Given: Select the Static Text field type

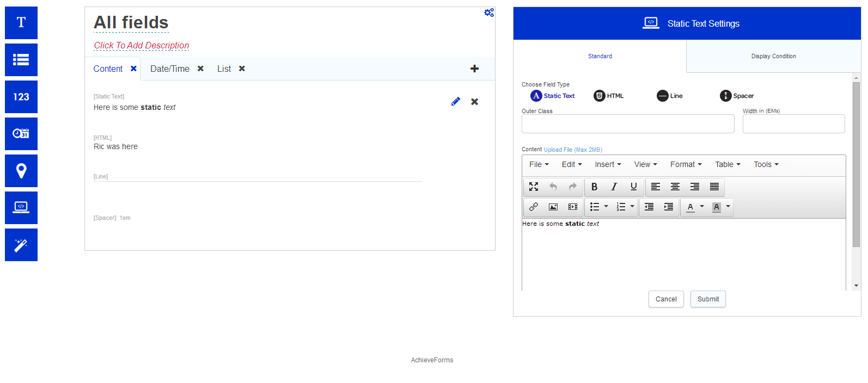Looking at the screenshot, I should (x=553, y=96).
